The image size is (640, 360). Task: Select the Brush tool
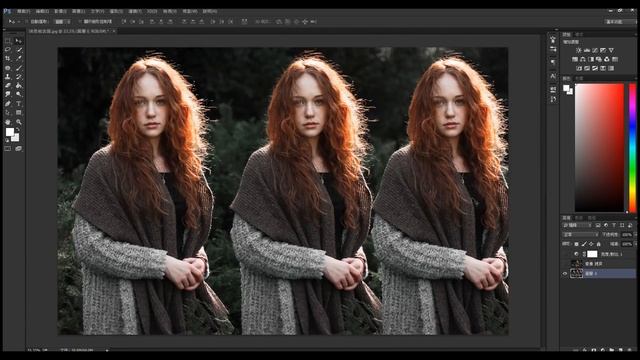19,68
